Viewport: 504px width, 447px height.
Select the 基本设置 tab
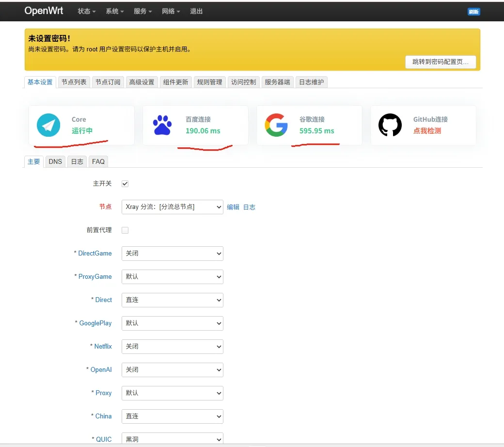40,82
